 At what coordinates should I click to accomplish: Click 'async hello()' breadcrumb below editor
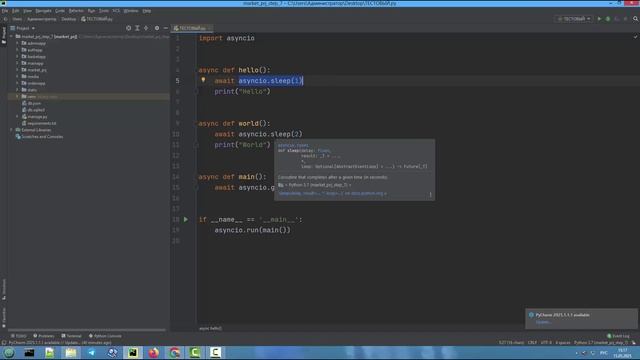(211, 328)
